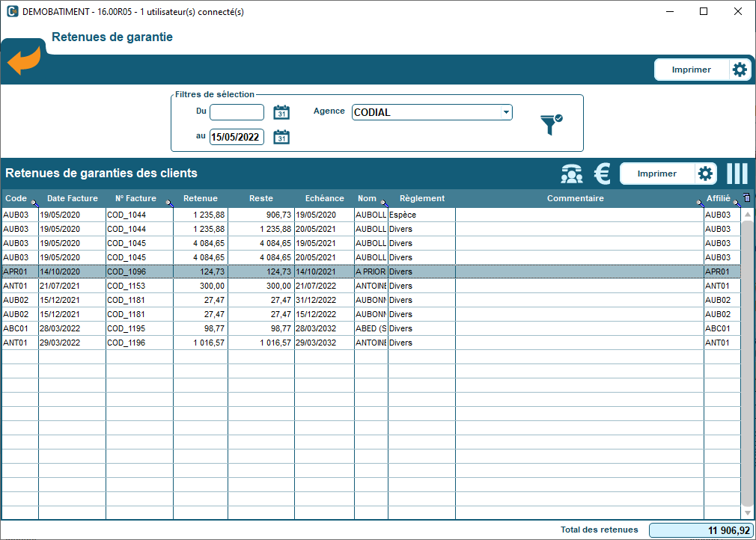756x540 pixels.
Task: Click search magnifier on Nom column
Action: [x=384, y=203]
